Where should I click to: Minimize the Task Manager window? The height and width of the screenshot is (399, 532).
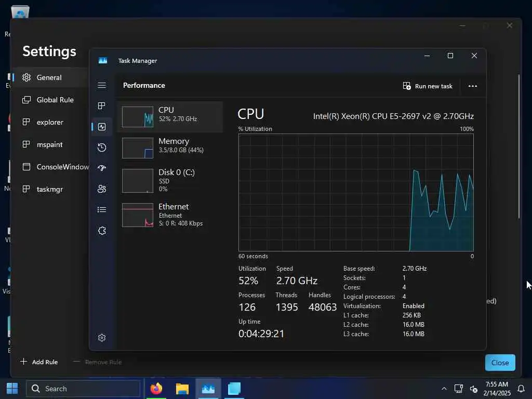point(427,56)
